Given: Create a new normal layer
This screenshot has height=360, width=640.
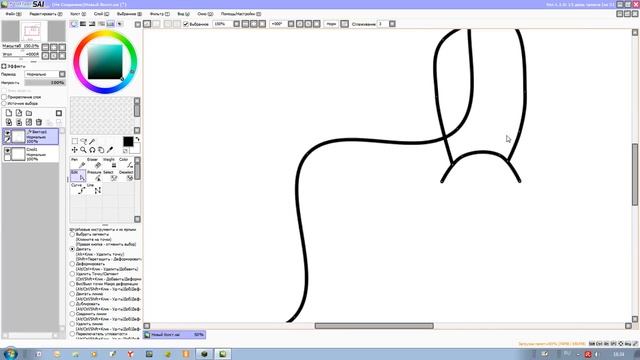Looking at the screenshot, I should pyautogui.click(x=9, y=113).
